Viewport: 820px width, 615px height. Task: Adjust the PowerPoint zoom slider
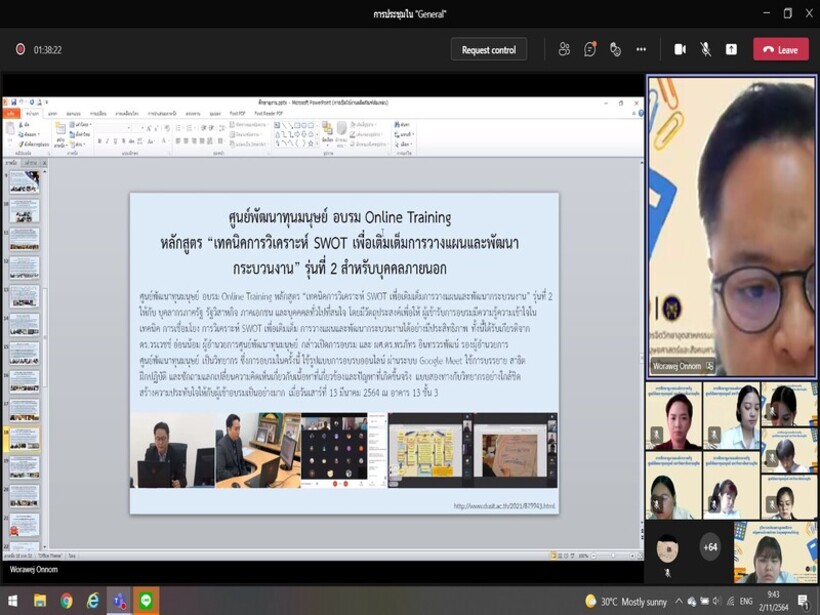pos(612,556)
